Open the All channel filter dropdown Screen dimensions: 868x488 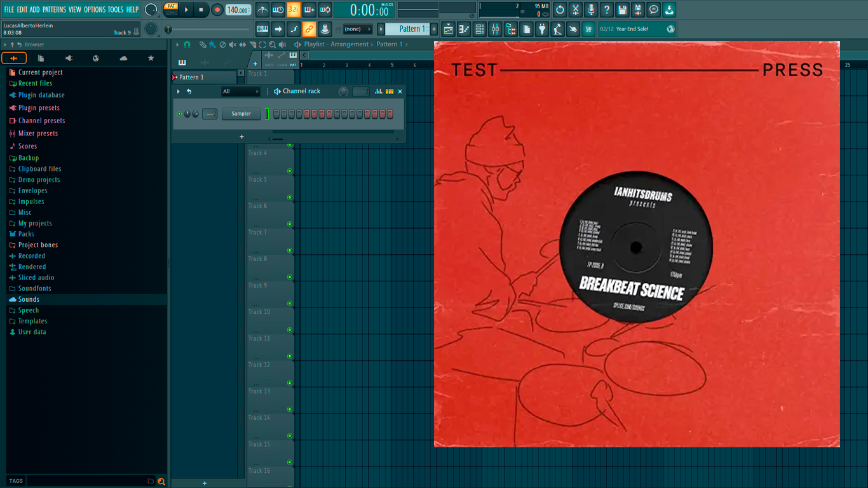click(241, 91)
